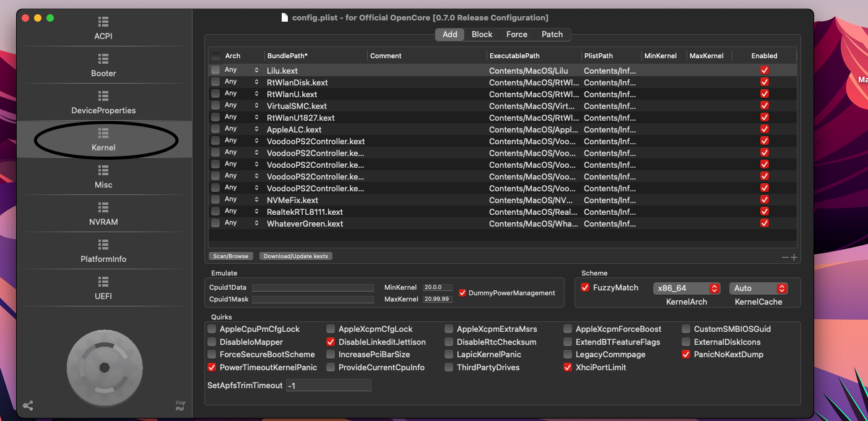Open the Arch selector for NVMeFix.kext
The width and height of the screenshot is (868, 421).
(x=242, y=199)
